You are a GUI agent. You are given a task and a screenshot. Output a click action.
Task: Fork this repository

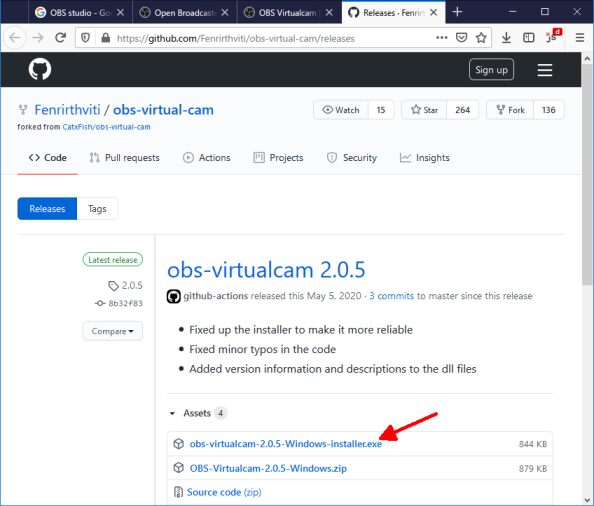tap(510, 110)
